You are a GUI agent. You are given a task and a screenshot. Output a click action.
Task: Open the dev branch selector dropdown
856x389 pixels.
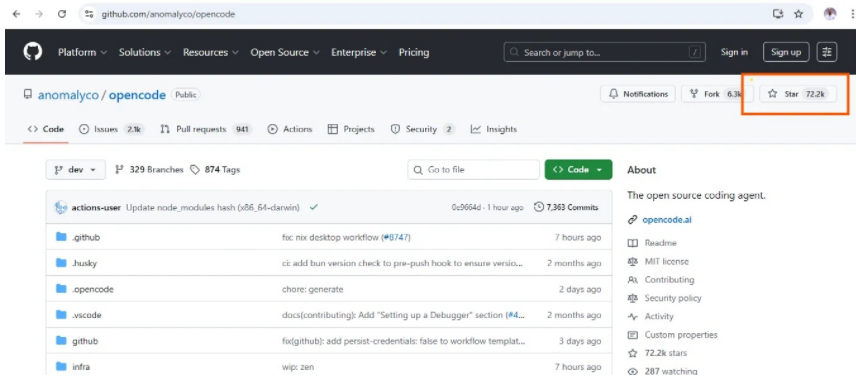75,170
